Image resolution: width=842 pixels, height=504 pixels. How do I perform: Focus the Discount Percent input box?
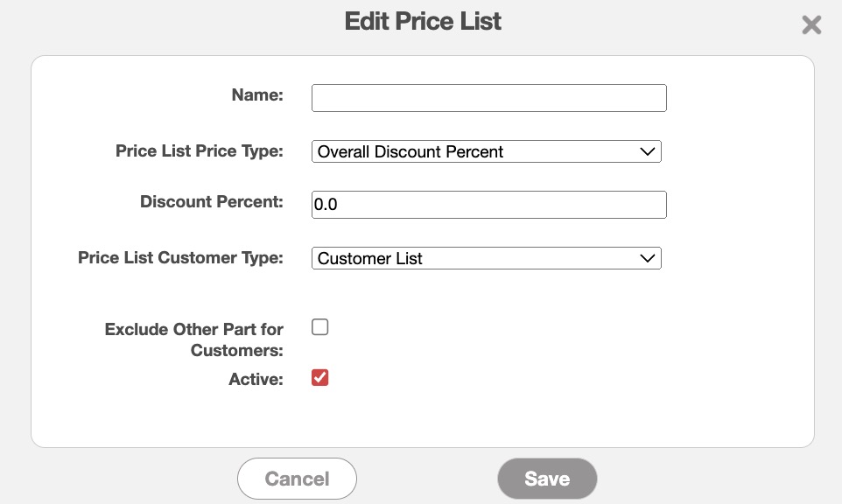pos(488,205)
